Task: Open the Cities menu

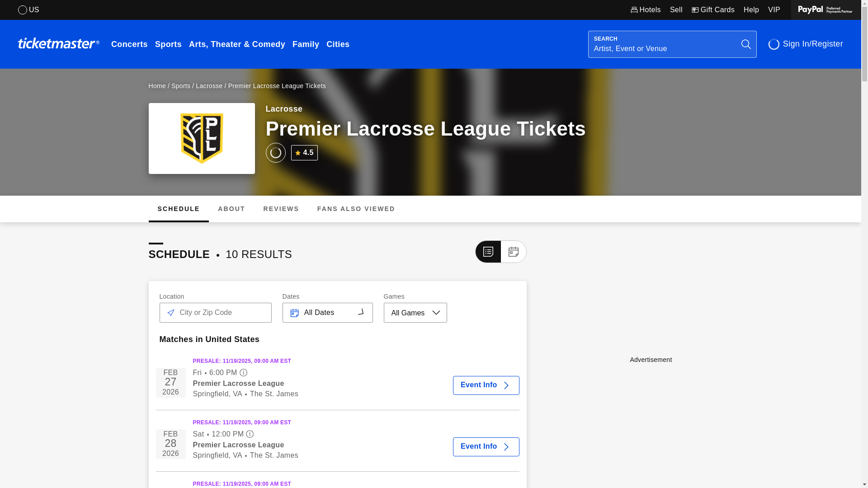Action: pos(338,44)
